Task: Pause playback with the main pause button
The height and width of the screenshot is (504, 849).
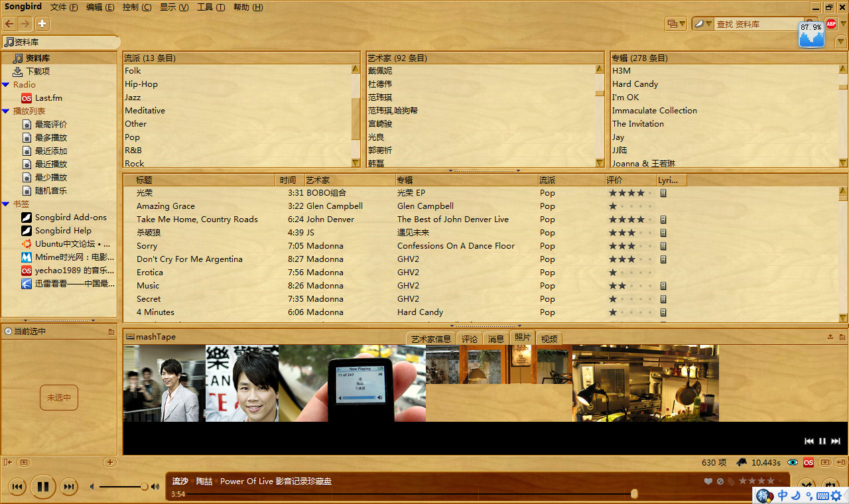Action: (42, 487)
